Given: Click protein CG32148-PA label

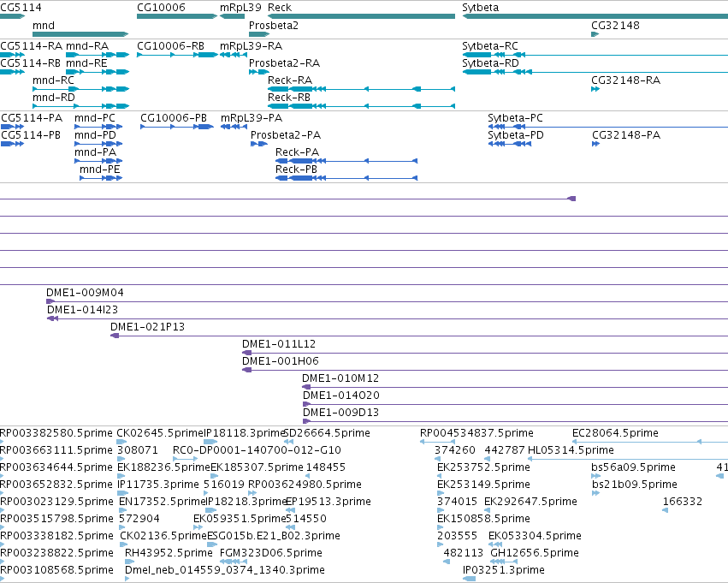Looking at the screenshot, I should pos(626,135).
